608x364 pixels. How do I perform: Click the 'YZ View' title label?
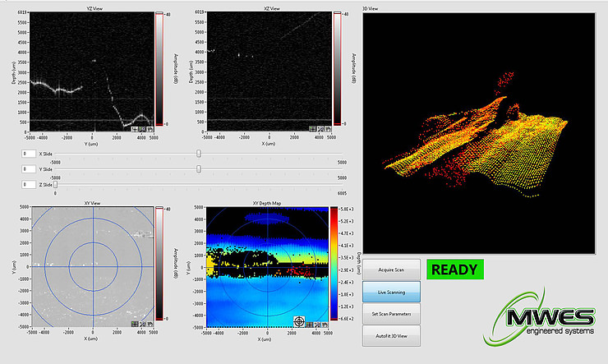point(94,8)
